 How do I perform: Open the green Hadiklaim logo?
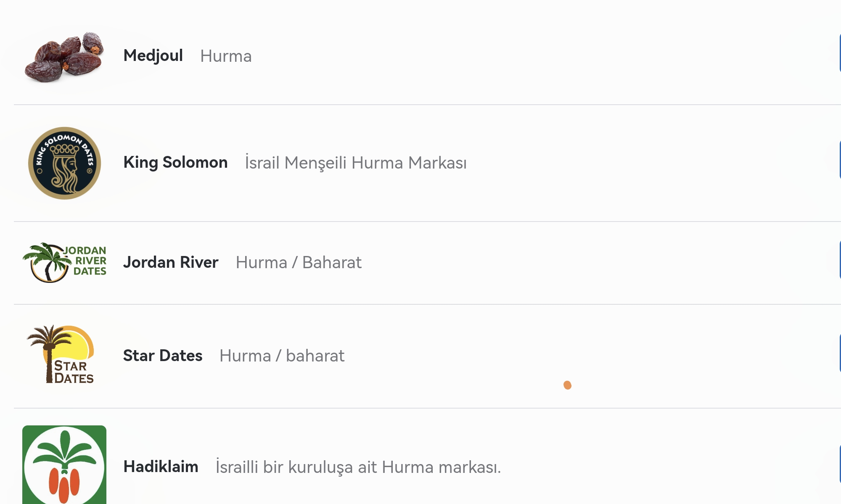click(64, 464)
